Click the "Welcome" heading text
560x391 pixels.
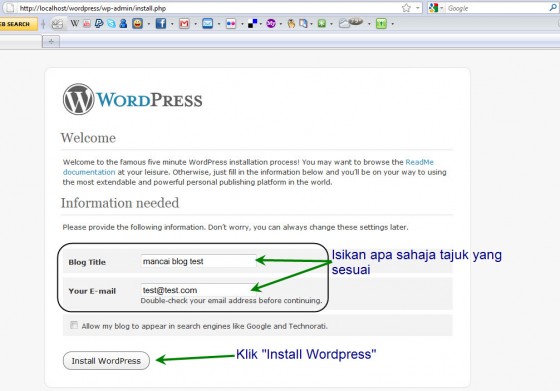tap(88, 138)
